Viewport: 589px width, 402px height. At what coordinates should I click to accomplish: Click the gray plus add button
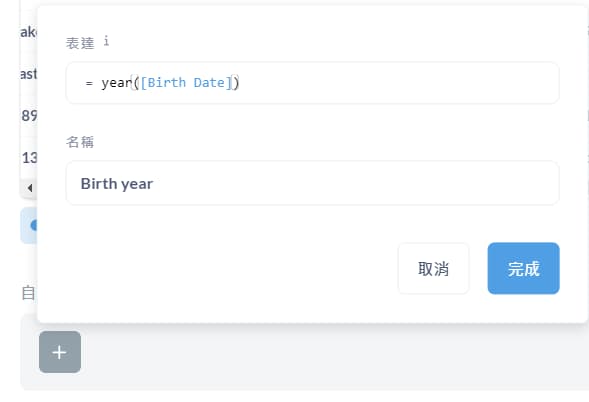(60, 352)
